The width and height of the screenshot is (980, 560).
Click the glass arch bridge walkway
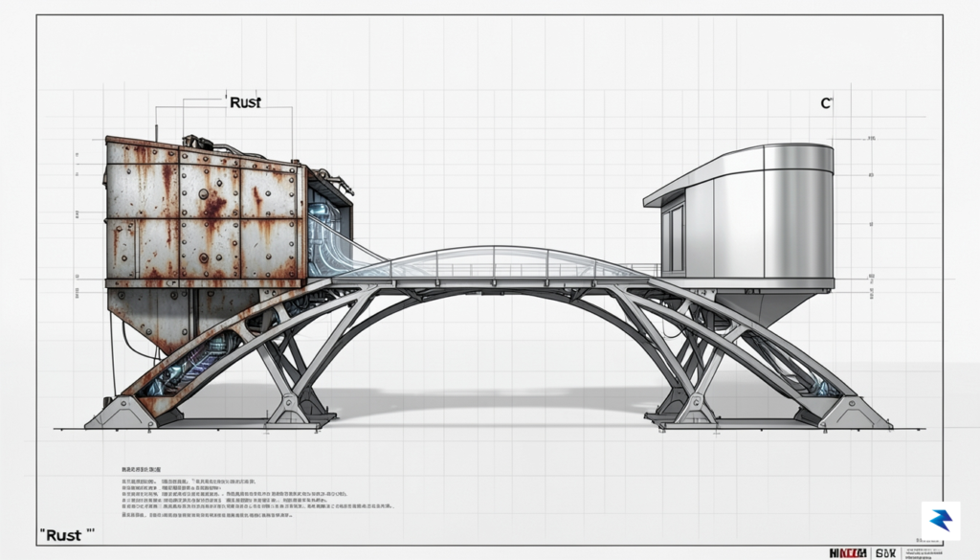pos(494,264)
